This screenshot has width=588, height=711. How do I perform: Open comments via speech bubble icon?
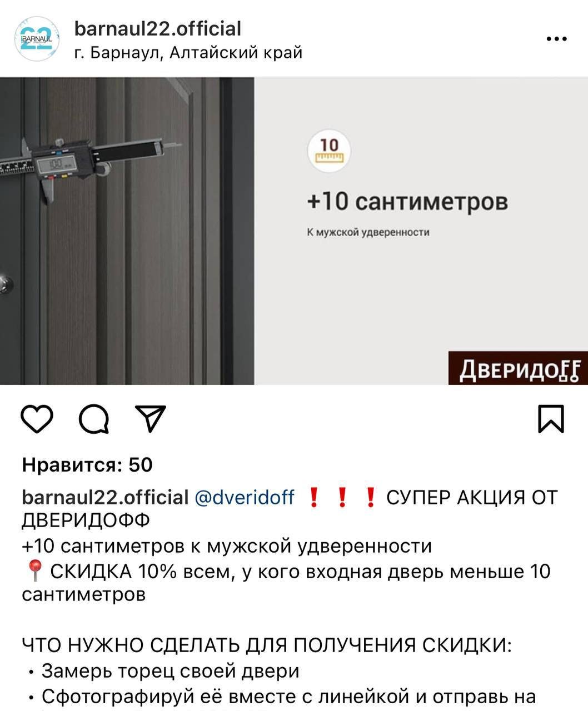tap(94, 419)
